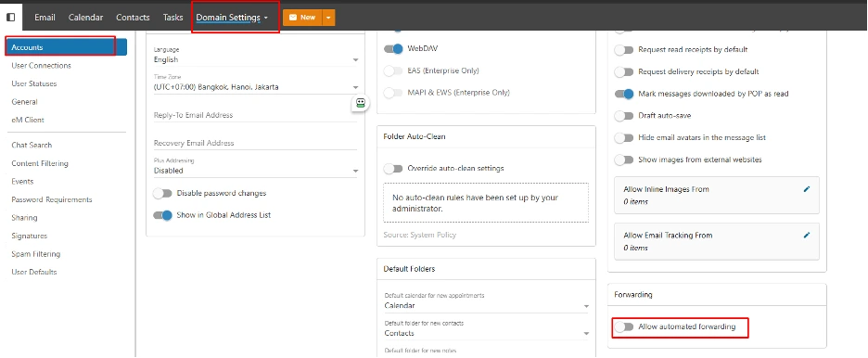Edit Allow Email Tracking From list

click(x=807, y=236)
